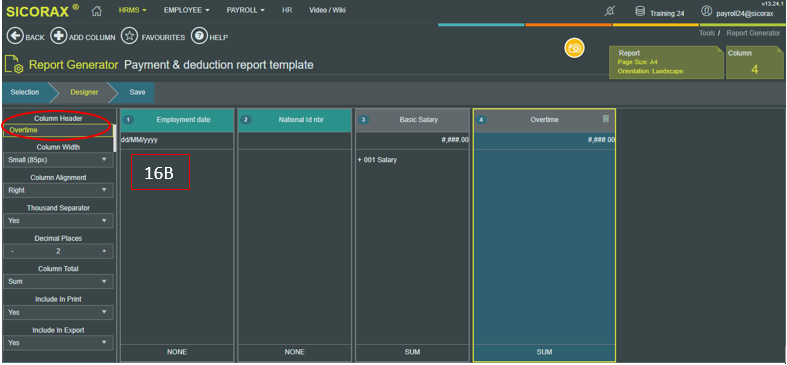Click the Back arrow icon
The width and height of the screenshot is (787, 365).
(15, 37)
